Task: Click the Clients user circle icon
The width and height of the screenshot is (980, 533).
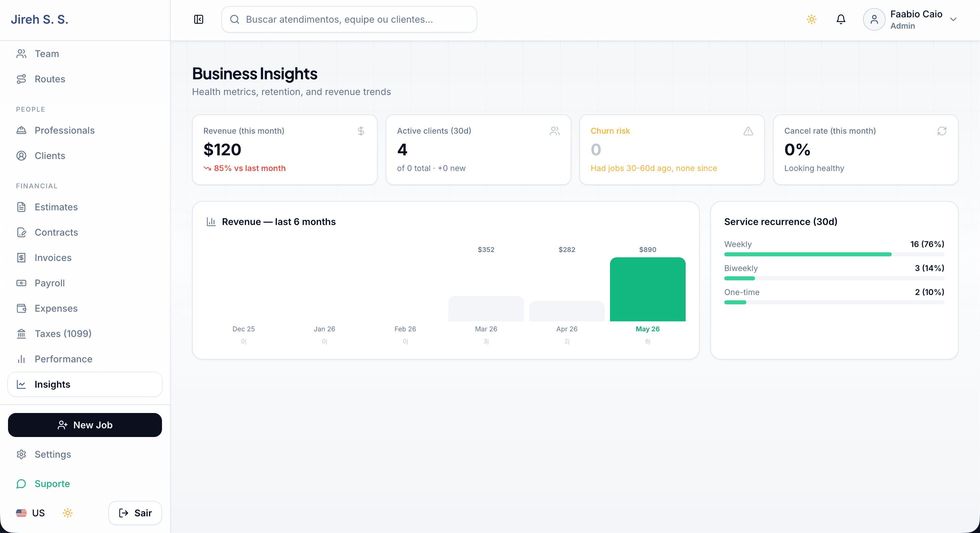Action: (x=21, y=156)
